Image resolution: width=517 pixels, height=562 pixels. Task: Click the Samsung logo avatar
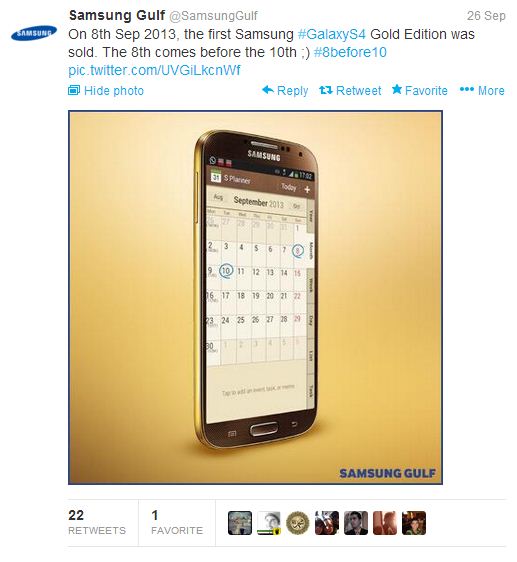point(34,33)
